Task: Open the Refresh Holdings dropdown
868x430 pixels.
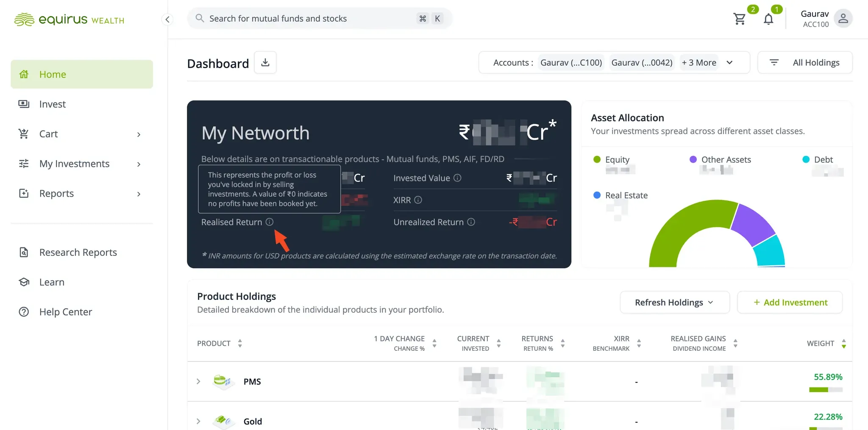Action: [x=675, y=302]
